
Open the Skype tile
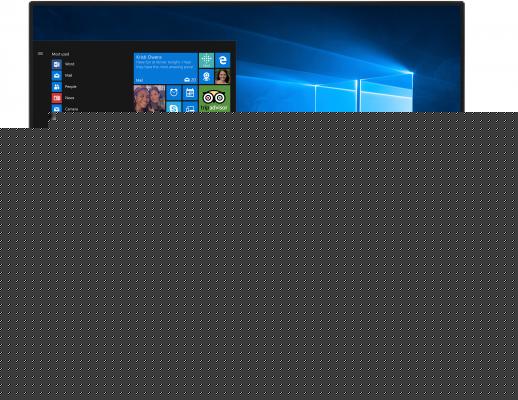tap(174, 107)
